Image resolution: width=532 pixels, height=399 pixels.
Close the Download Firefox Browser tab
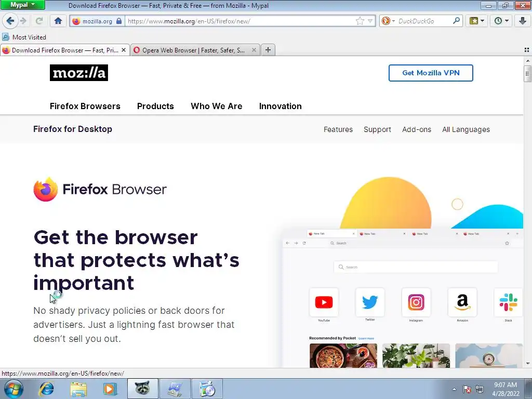[124, 50]
